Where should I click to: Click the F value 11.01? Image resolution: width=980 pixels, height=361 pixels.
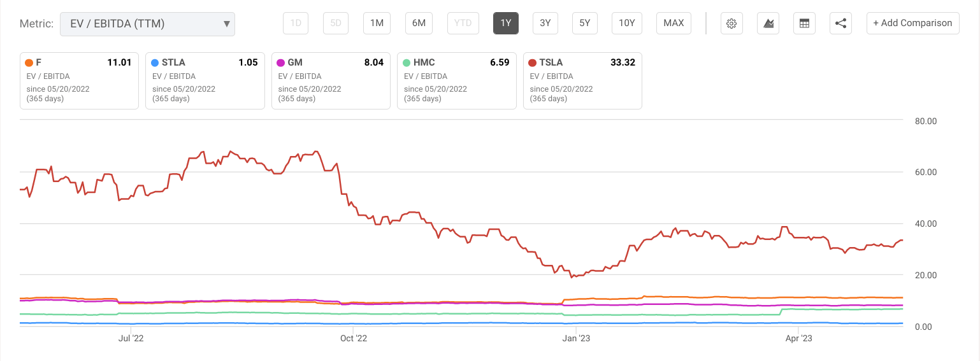119,62
